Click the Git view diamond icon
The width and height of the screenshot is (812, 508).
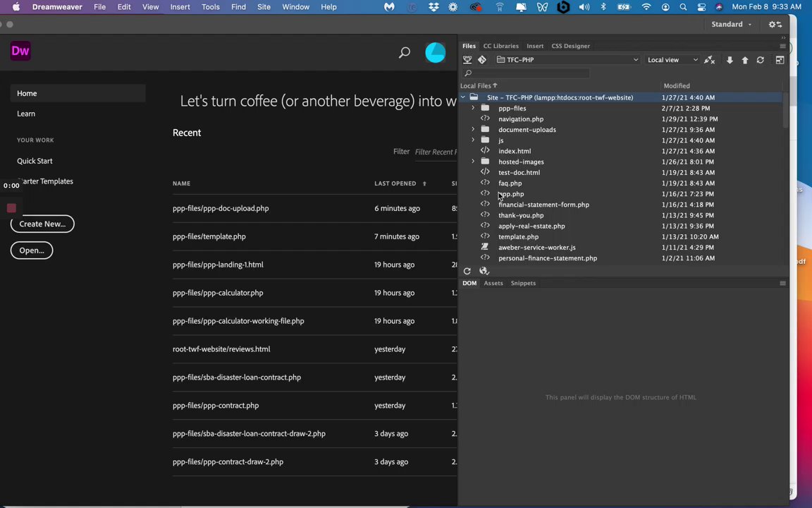click(482, 59)
